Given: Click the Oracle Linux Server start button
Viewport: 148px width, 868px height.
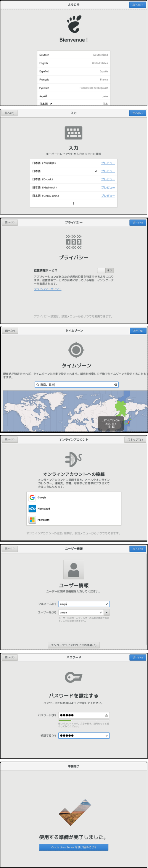Looking at the screenshot, I should (x=73, y=844).
